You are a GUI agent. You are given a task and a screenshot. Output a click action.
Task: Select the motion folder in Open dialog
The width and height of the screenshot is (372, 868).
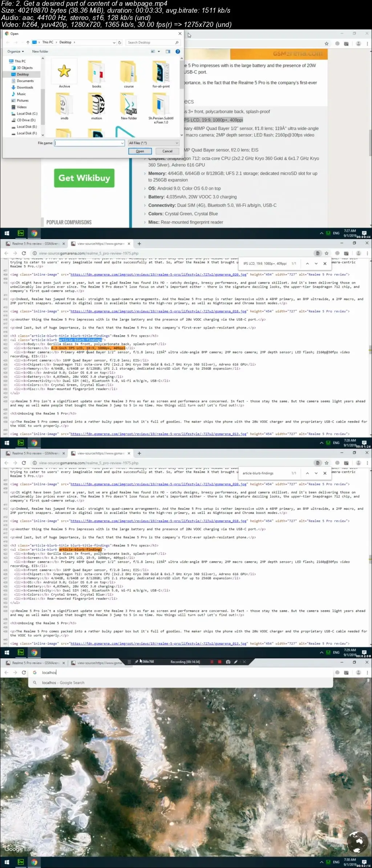[97, 106]
